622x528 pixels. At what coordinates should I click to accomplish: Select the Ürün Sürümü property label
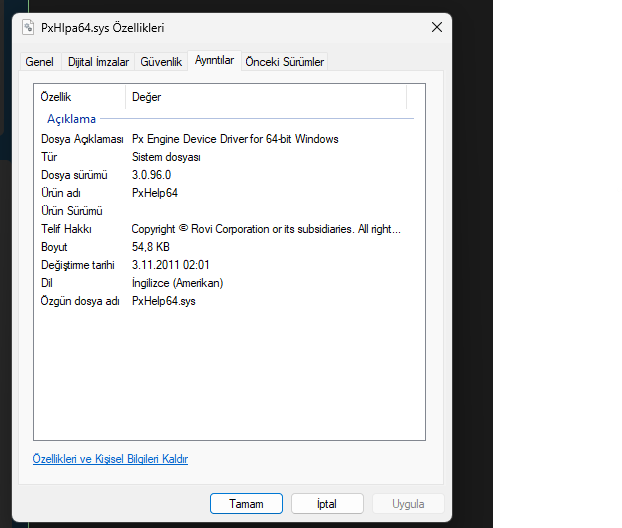point(72,211)
